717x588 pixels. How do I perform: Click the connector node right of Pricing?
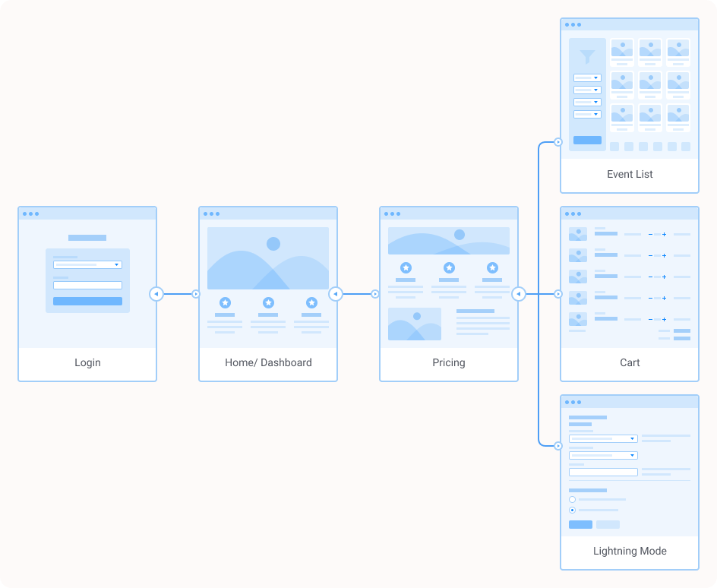point(520,293)
